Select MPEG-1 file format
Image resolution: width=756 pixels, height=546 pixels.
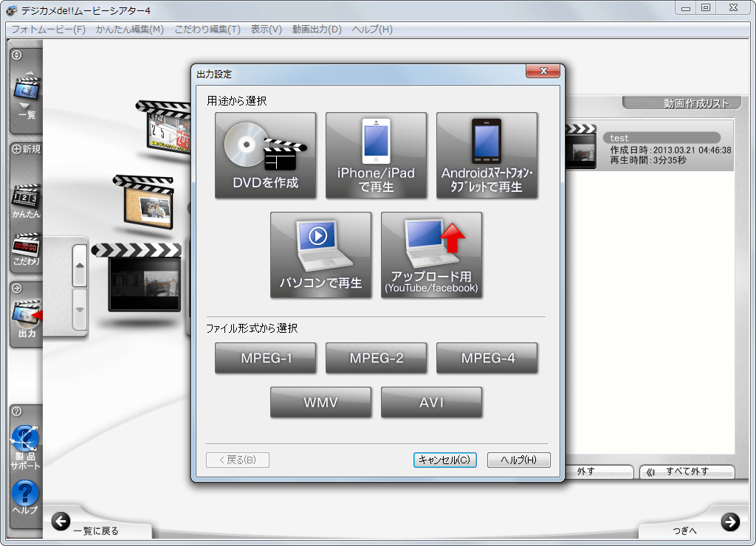click(x=265, y=358)
